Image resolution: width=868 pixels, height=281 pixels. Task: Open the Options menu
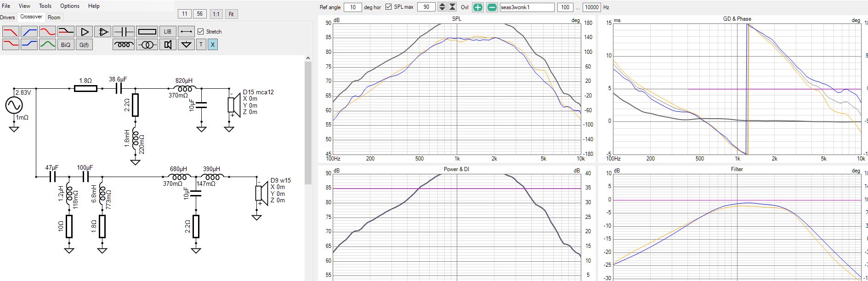[x=70, y=6]
